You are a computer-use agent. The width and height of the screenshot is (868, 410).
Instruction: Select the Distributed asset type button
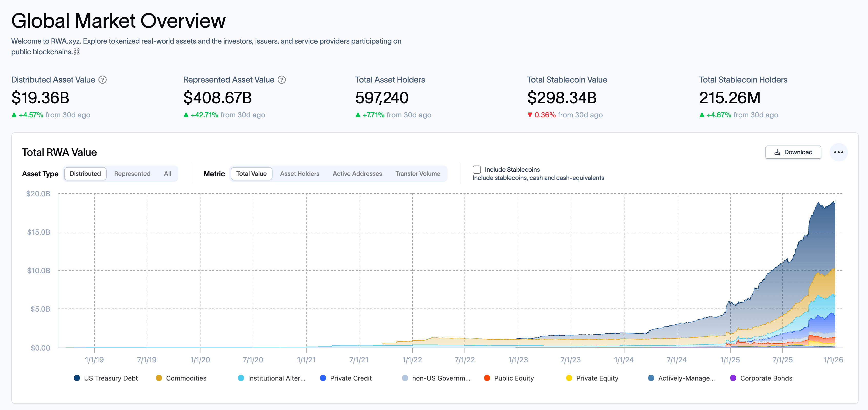85,174
